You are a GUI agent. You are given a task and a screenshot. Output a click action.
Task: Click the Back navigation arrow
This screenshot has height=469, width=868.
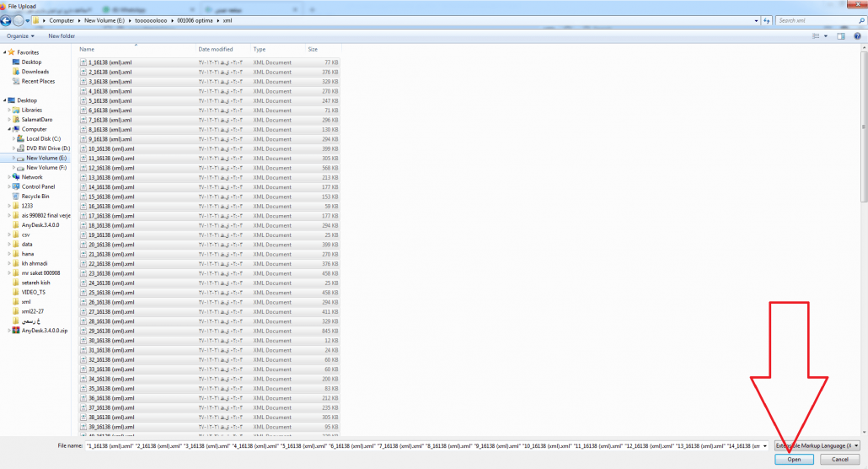coord(6,20)
